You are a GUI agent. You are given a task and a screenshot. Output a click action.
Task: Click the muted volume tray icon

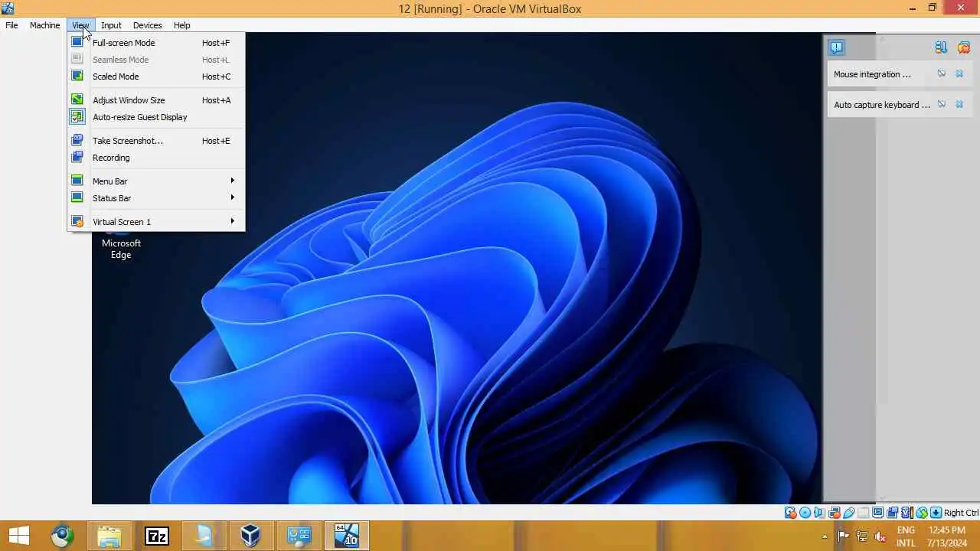point(880,536)
